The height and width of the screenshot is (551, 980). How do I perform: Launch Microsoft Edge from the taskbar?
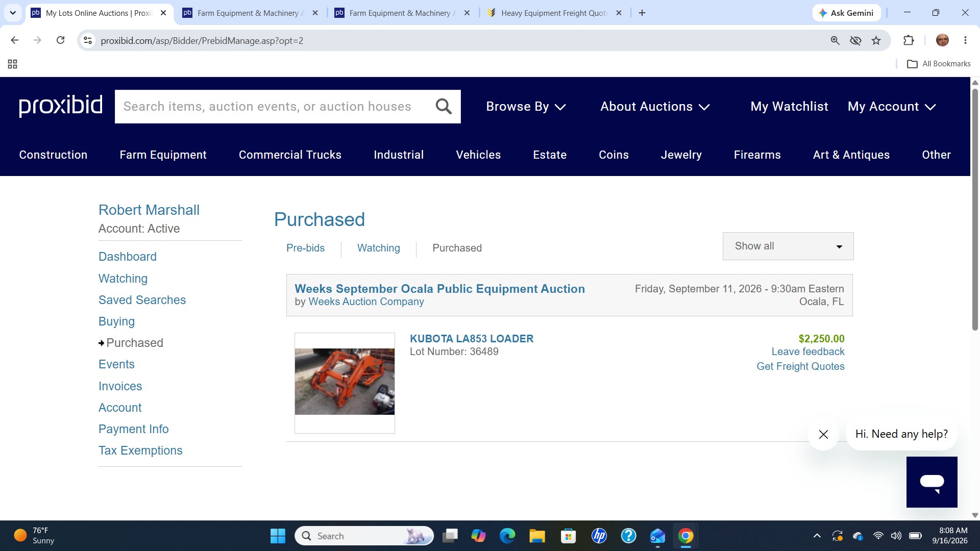tap(507, 536)
